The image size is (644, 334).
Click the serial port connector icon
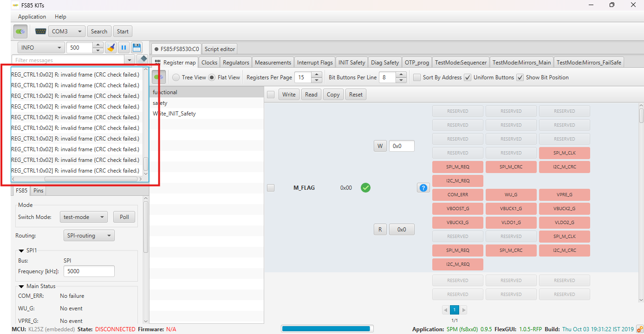pyautogui.click(x=40, y=31)
